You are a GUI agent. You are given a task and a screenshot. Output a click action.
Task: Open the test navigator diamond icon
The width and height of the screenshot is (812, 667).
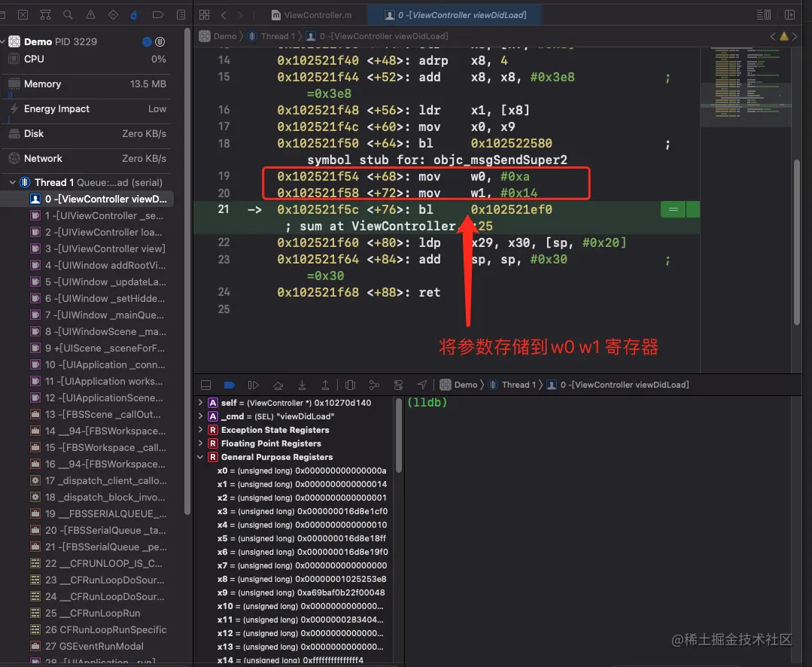pos(114,14)
